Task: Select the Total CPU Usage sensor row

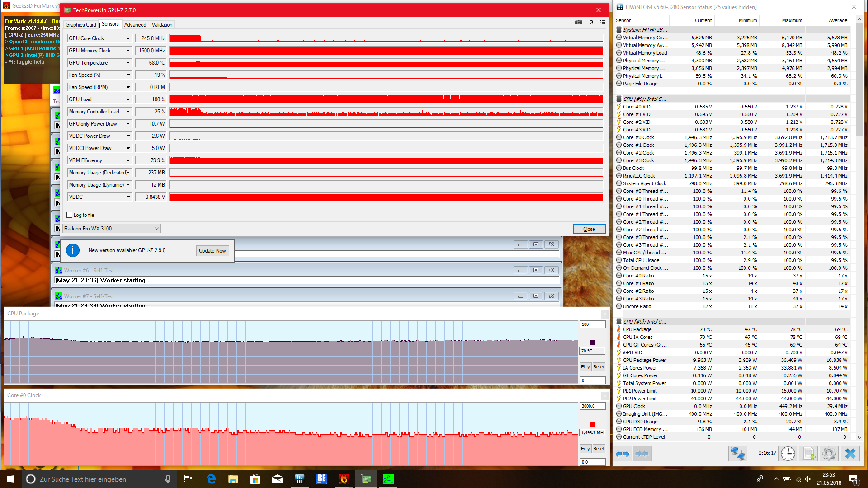Action: coord(732,260)
